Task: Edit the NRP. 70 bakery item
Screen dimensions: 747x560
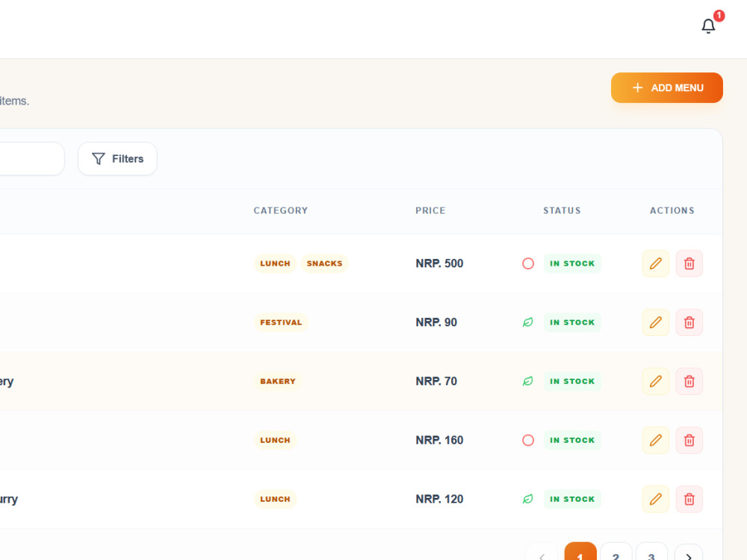Action: (656, 382)
